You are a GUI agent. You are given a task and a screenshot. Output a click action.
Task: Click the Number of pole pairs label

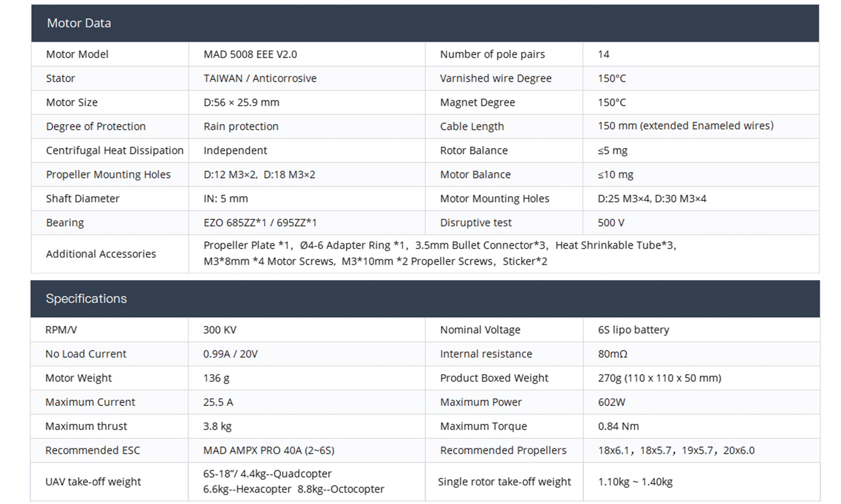click(492, 54)
